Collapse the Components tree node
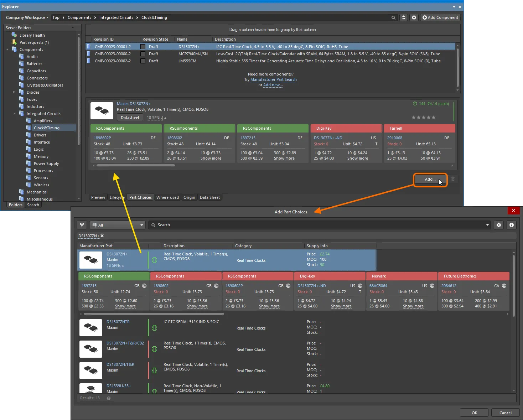 (x=7, y=50)
